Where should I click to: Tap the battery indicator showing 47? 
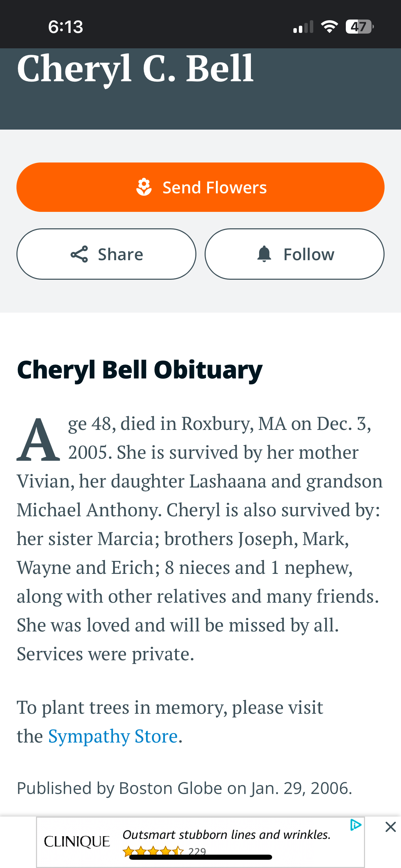[x=360, y=27]
